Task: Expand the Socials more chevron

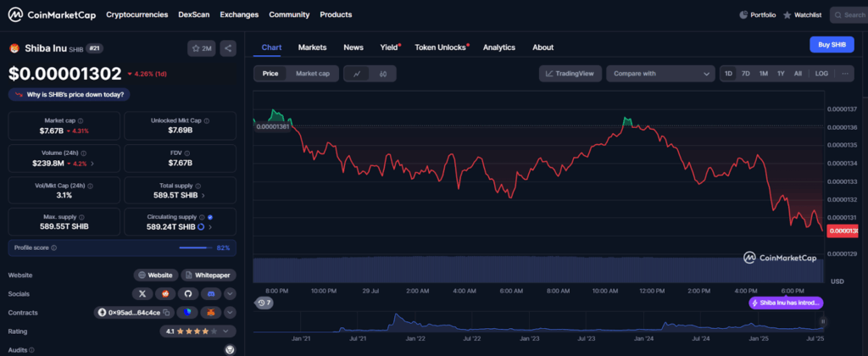Action: coord(230,293)
